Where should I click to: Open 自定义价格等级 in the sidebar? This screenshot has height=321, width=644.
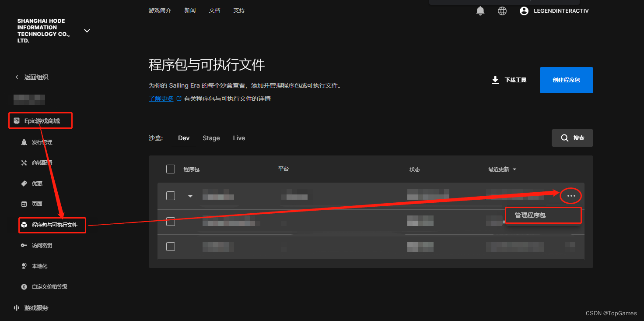tap(45, 286)
